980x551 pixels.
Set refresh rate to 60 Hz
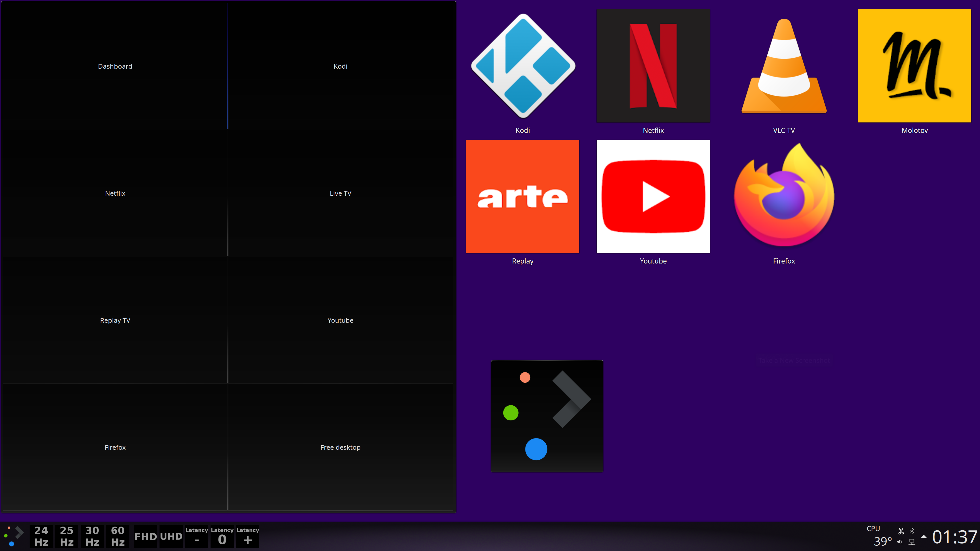[x=118, y=536]
